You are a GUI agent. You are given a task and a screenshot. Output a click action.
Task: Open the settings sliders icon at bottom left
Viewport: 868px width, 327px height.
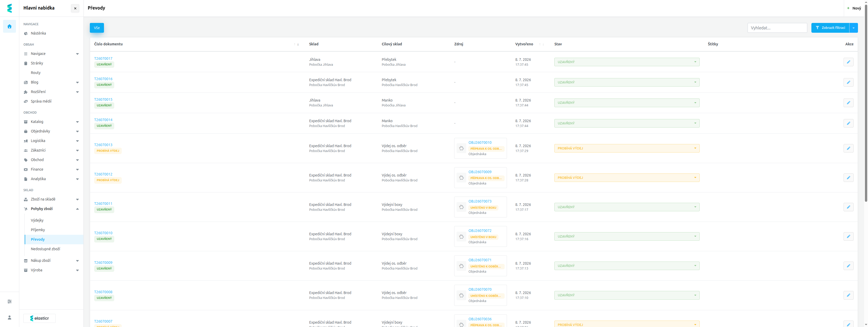click(x=10, y=301)
